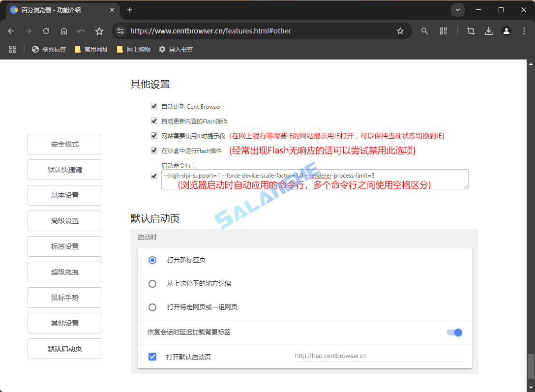Open site info dropdown in address bar
535x392 pixels.
120,30
